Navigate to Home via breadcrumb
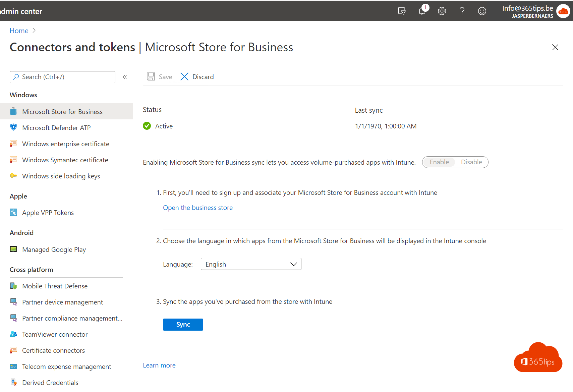Viewport: 573px width, 392px height. [x=19, y=31]
